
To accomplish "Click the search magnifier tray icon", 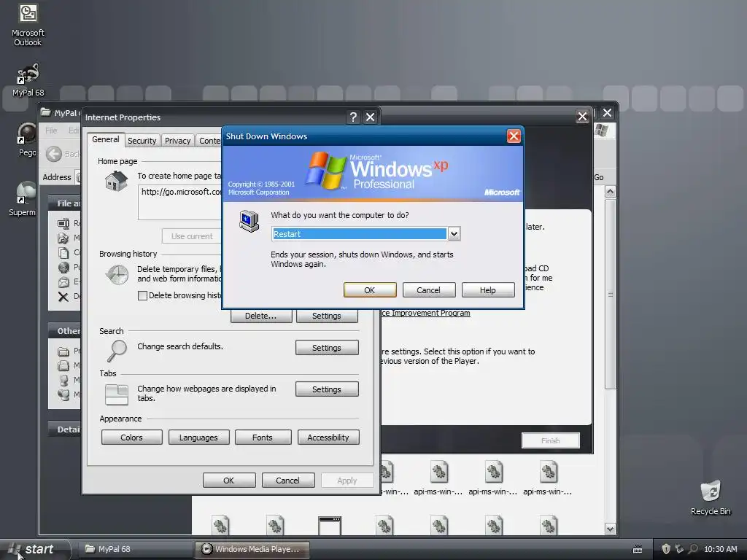I will point(693,549).
